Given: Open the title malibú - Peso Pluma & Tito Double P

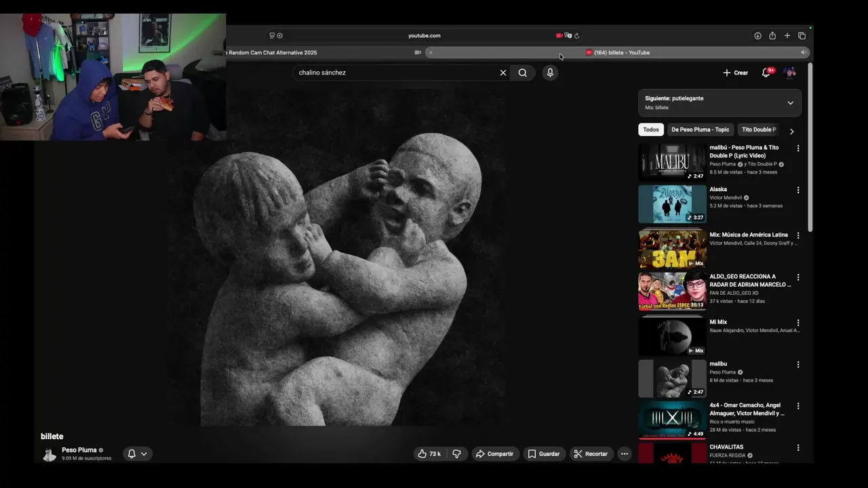Looking at the screenshot, I should coord(744,152).
